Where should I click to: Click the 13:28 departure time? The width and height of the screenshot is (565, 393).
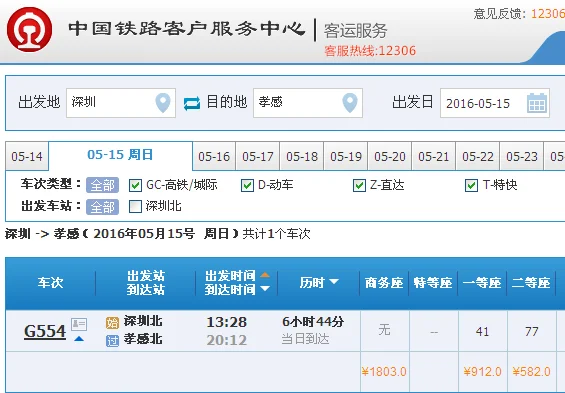(227, 322)
